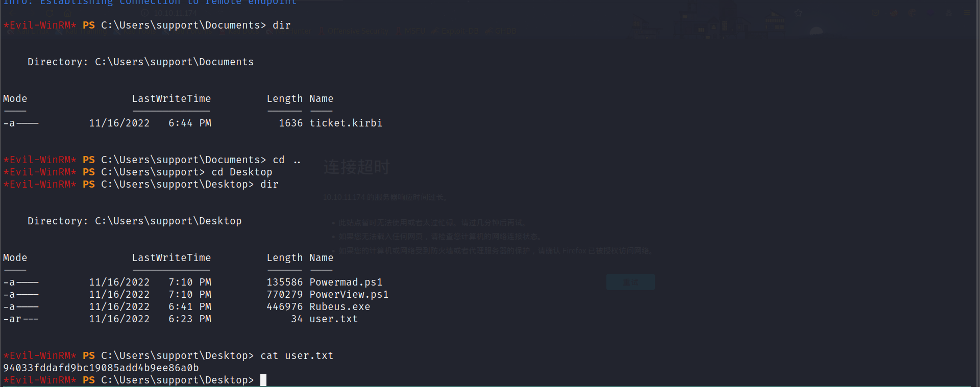
Task: Click the Name header in Documents listing
Action: (321, 98)
